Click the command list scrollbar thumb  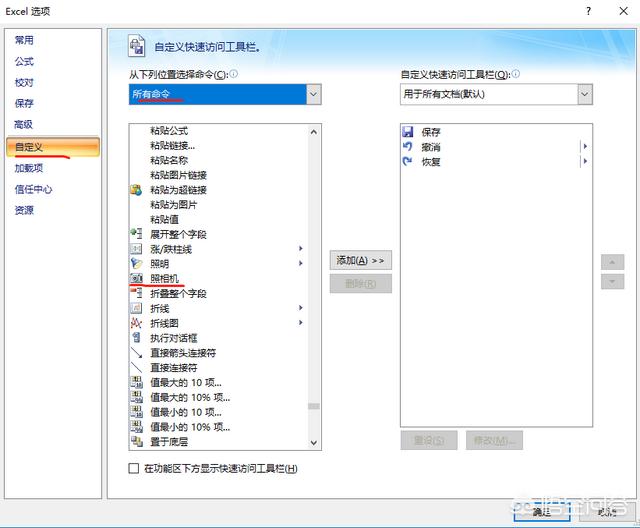pyautogui.click(x=313, y=406)
